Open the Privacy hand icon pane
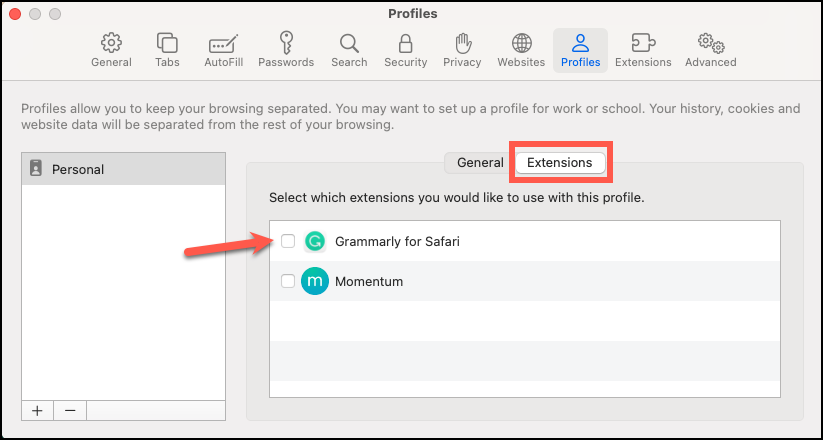 pos(462,50)
